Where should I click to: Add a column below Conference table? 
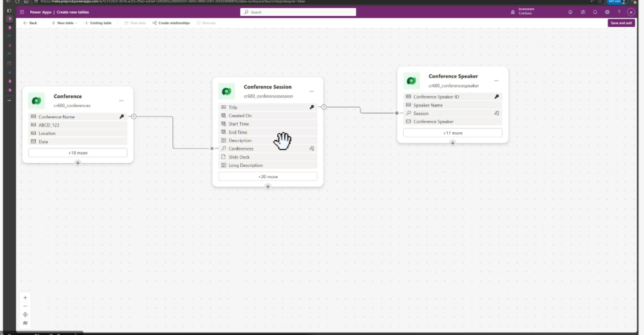coord(77,163)
